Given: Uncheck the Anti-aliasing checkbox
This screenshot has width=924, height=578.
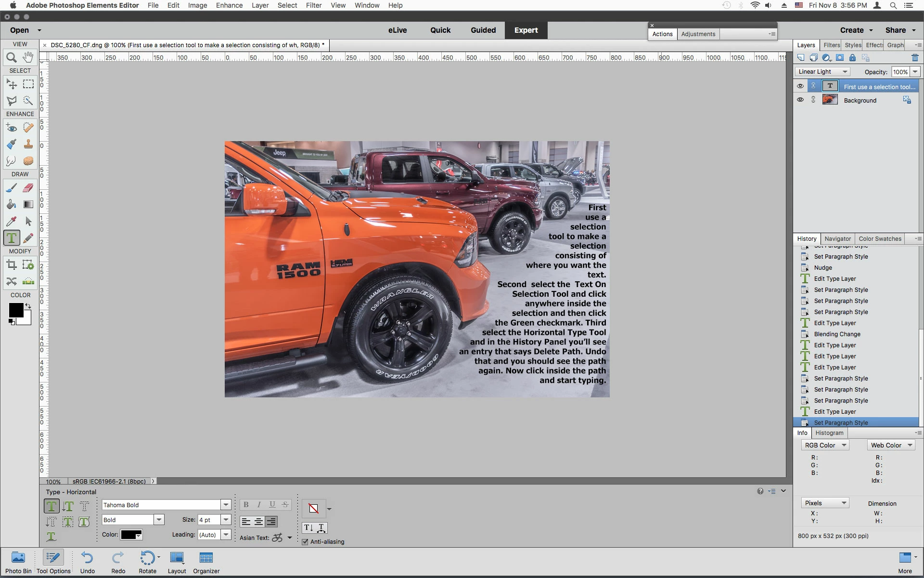Looking at the screenshot, I should coord(305,542).
